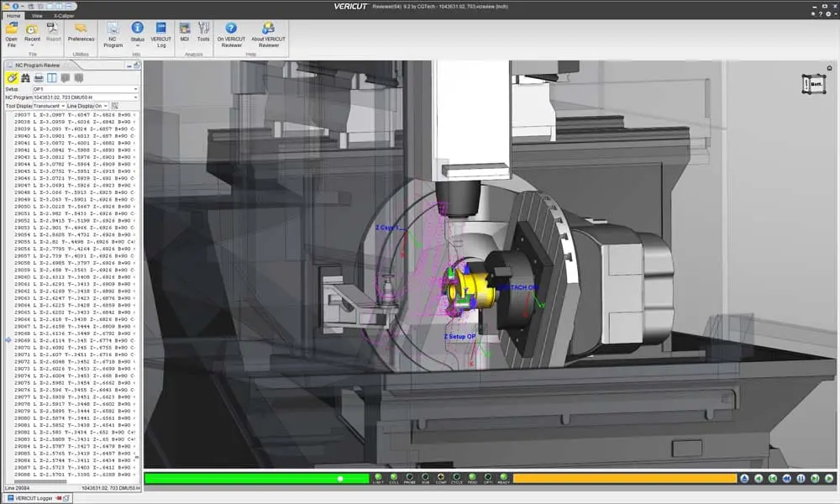Select NC line 29088

pos(74,475)
